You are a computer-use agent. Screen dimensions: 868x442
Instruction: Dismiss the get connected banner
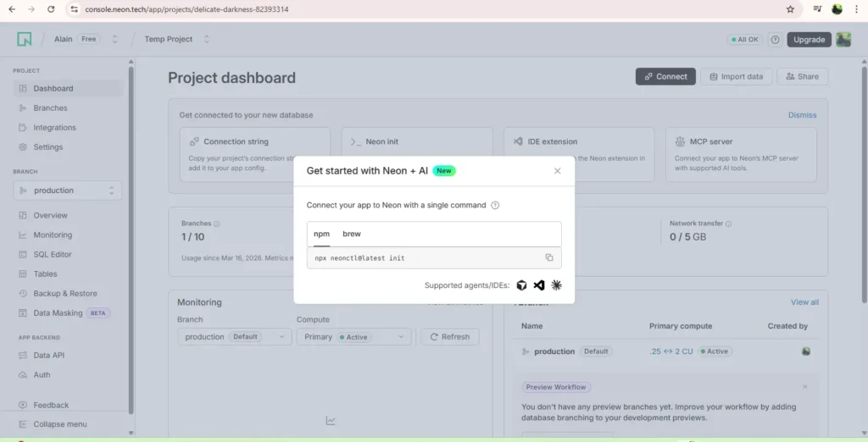[x=802, y=115]
